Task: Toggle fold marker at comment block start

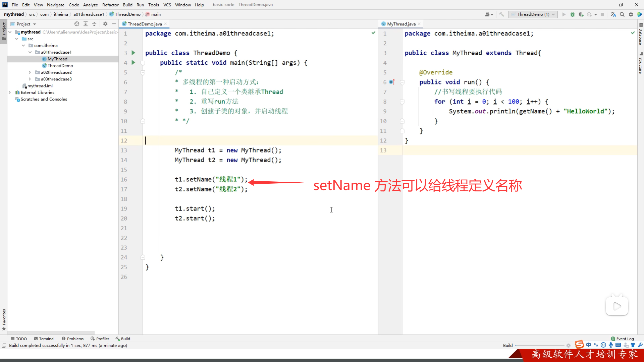Action: point(143,72)
